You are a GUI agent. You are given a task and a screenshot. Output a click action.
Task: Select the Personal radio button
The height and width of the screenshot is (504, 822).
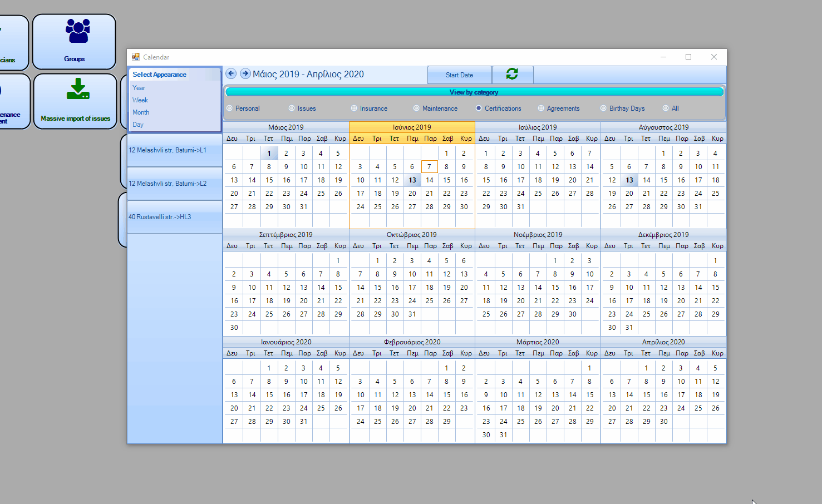[x=230, y=108]
